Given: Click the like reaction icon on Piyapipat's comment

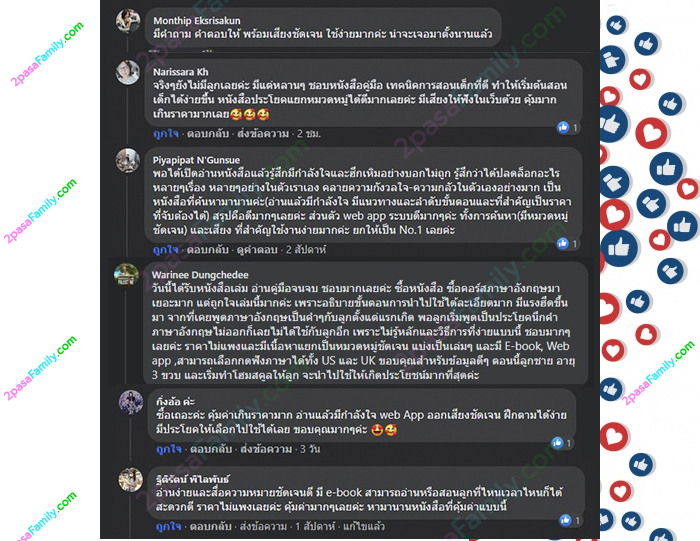Looking at the screenshot, I should coord(562,243).
